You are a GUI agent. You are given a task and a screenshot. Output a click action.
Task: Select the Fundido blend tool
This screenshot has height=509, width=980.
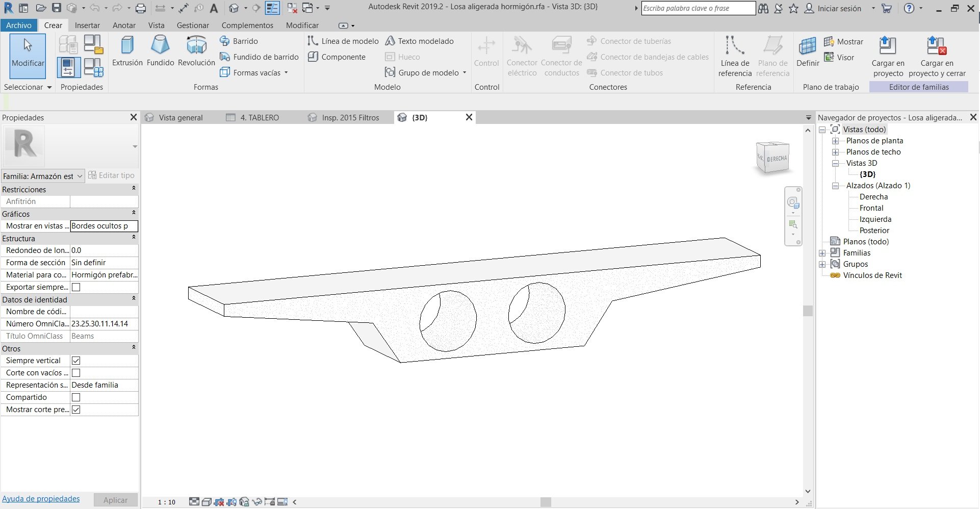160,51
